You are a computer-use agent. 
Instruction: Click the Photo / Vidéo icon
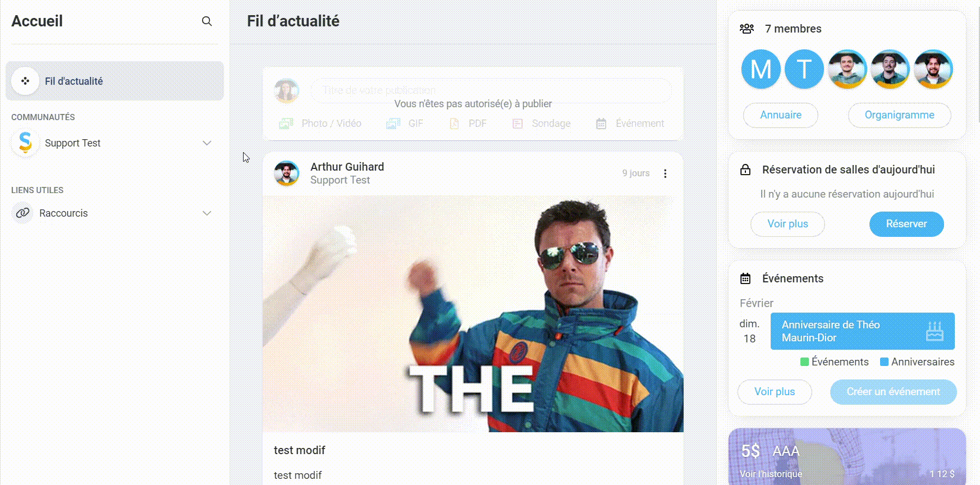[286, 123]
